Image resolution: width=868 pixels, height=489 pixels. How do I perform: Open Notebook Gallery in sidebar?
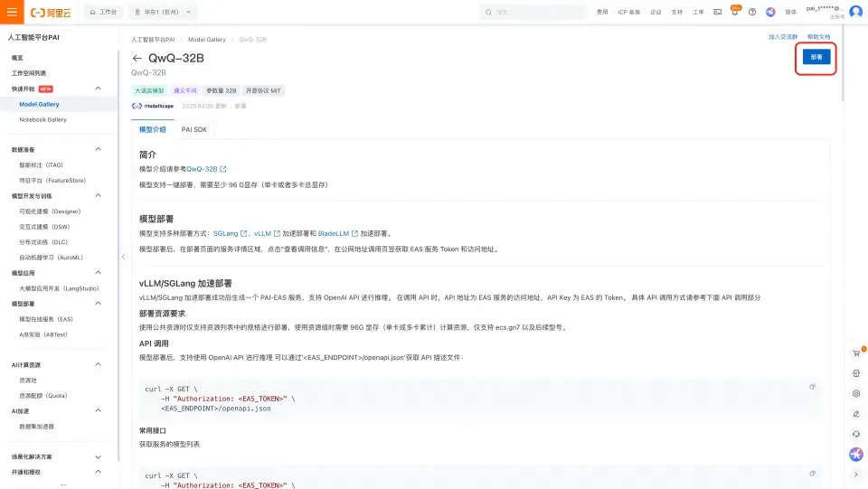click(42, 119)
